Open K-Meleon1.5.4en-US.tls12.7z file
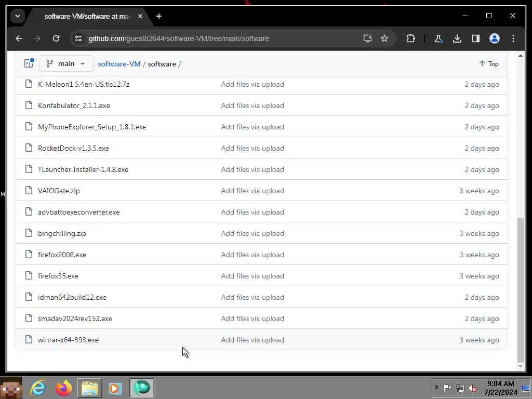 84,84
